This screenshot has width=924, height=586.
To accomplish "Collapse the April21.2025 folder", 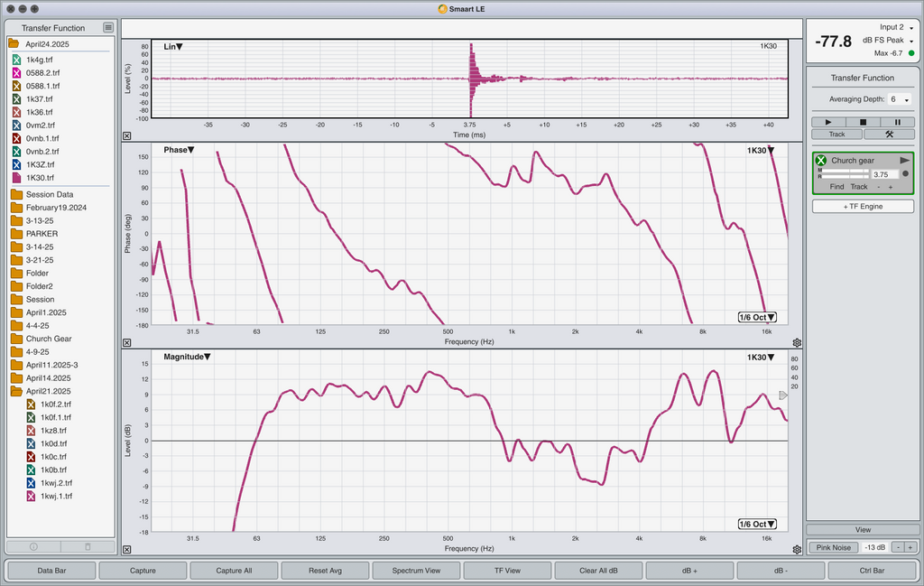I will 16,392.
